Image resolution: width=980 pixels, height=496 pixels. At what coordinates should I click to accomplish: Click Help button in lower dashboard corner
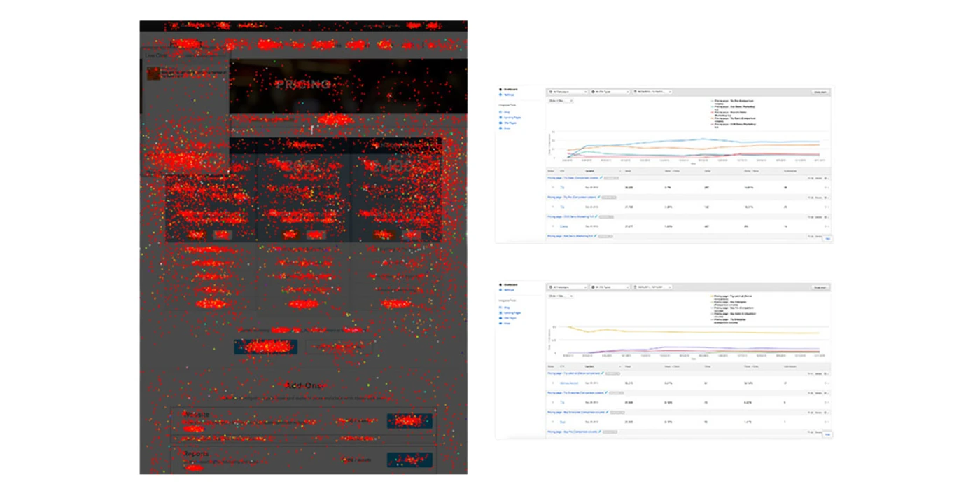[x=827, y=434]
